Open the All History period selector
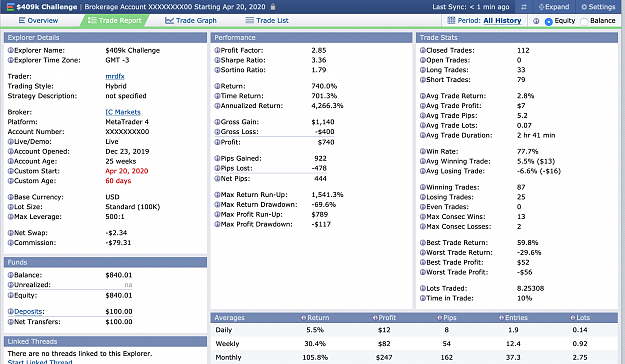The width and height of the screenshot is (625, 364). tap(502, 20)
